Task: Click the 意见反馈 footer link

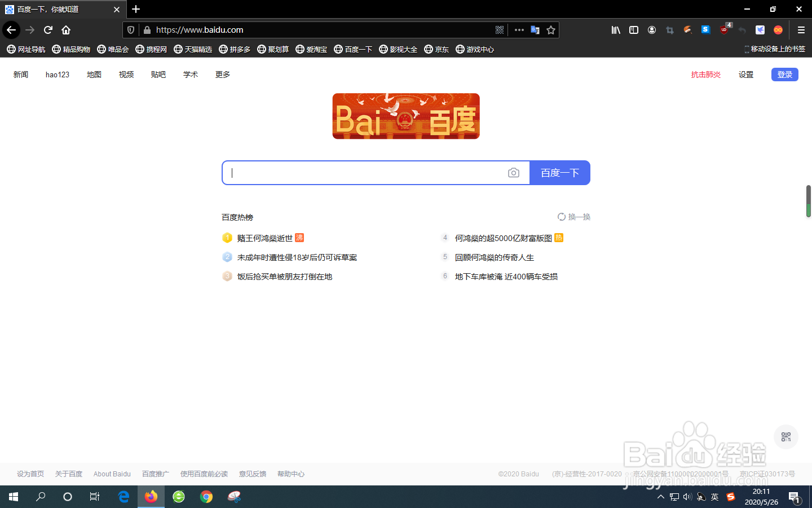Action: point(253,474)
